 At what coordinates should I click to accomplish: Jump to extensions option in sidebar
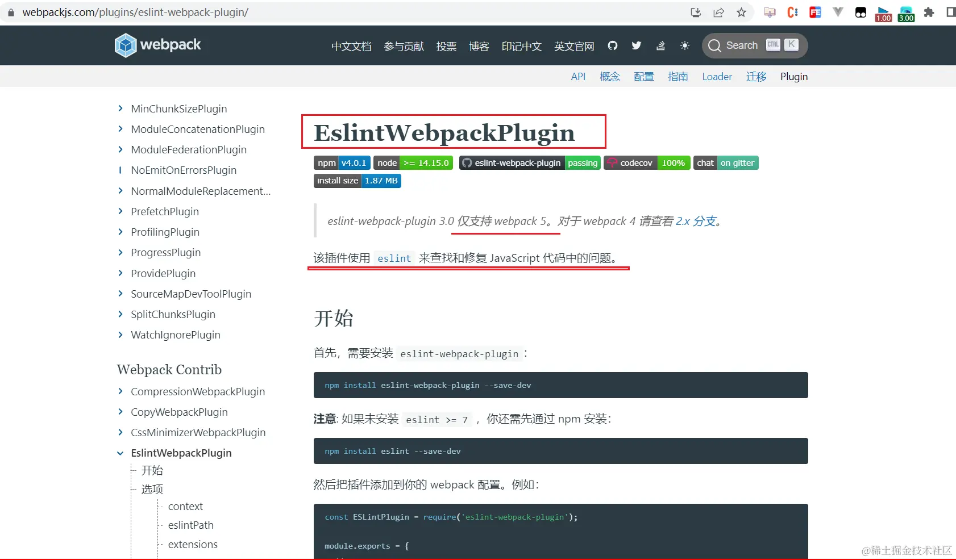(x=193, y=545)
